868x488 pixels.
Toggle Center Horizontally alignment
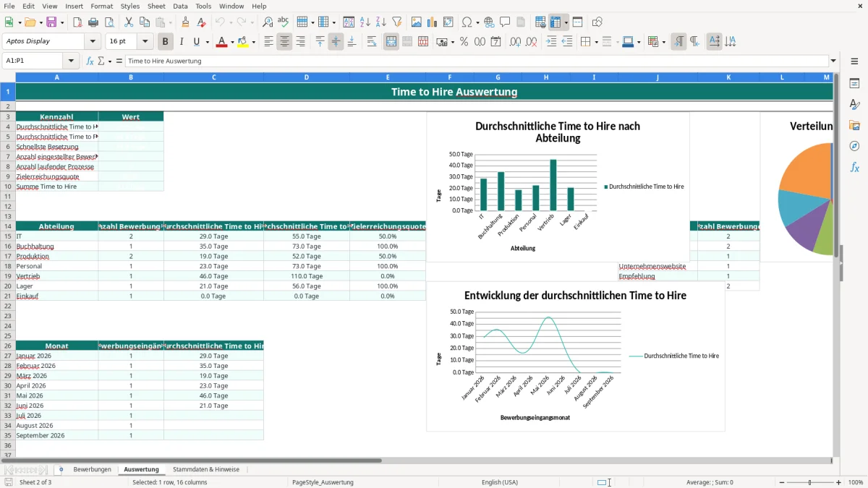pos(284,42)
